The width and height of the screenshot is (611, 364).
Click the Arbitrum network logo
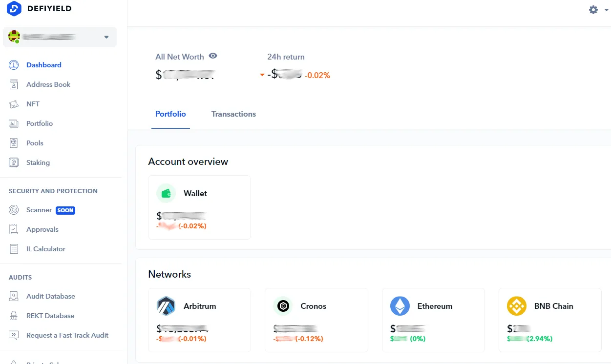(x=166, y=306)
